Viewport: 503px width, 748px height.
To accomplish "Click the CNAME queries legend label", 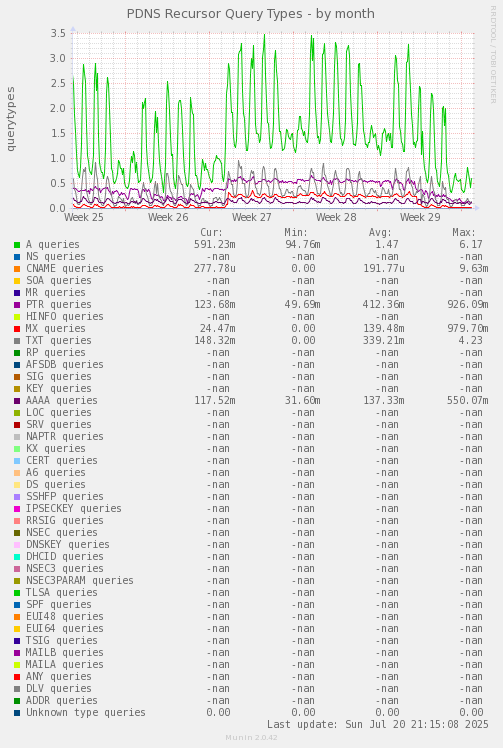I will 64,269.
